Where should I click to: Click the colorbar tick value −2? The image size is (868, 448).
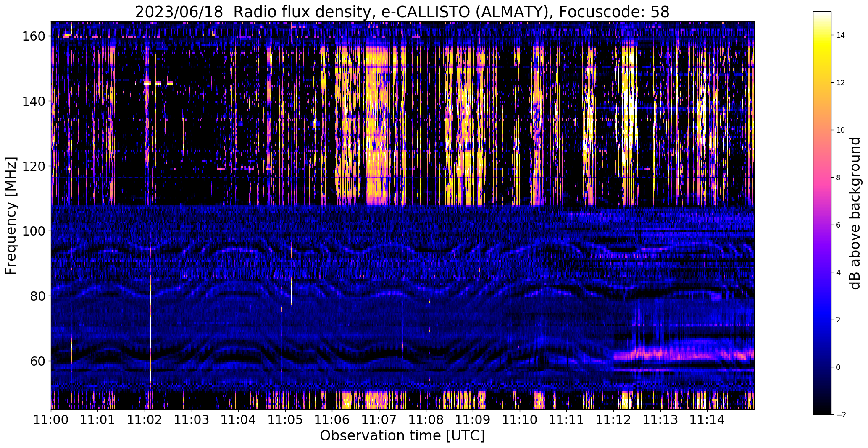click(841, 415)
